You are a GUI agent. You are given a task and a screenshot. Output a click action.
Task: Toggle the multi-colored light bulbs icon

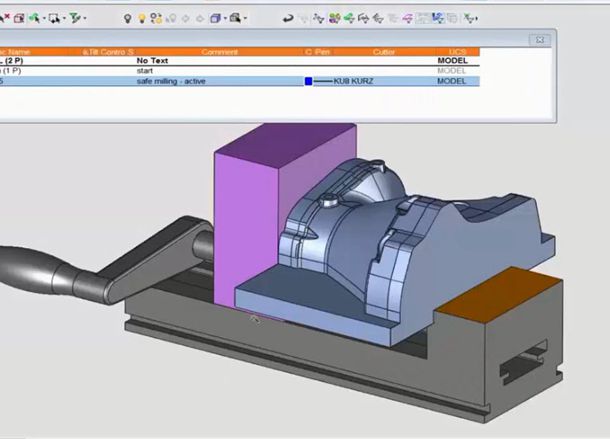point(157,18)
